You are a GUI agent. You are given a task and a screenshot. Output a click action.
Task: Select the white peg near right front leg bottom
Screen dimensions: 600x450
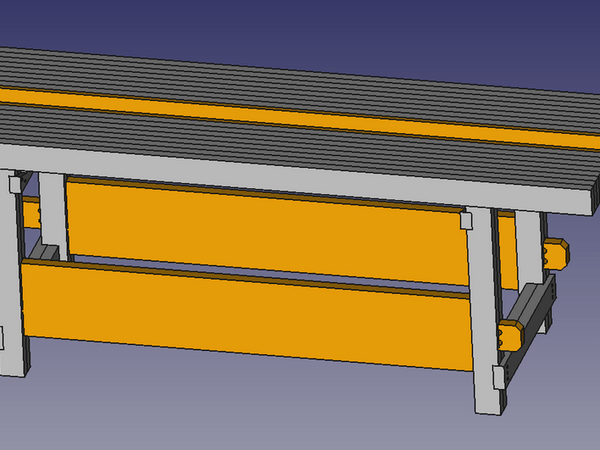pyautogui.click(x=498, y=377)
